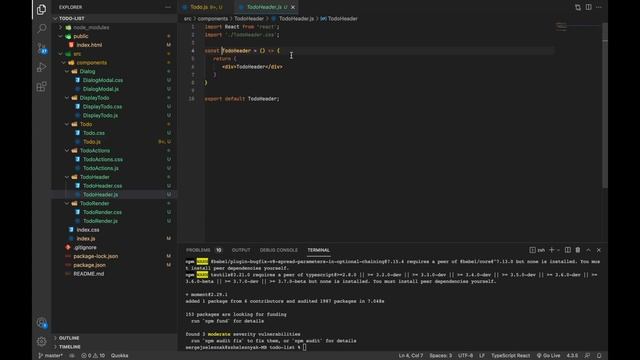
Task: Click Quokka in the status bar
Action: pos(120,356)
